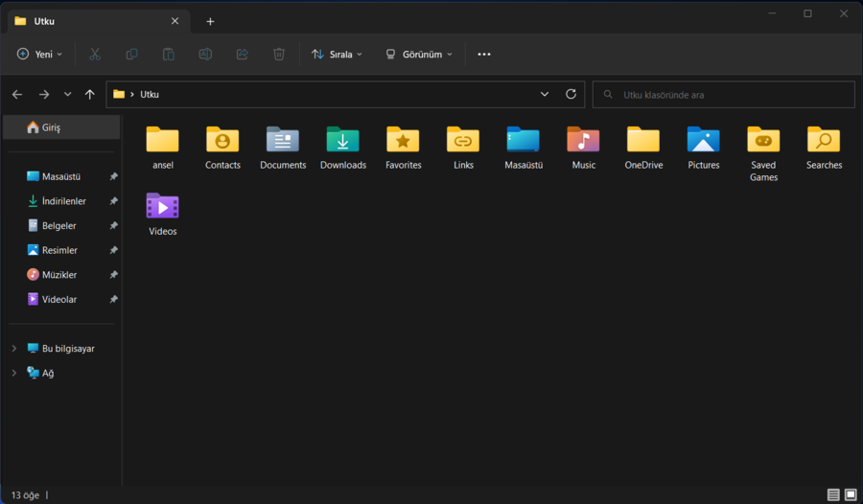Click the Delete trash can icon
Image resolution: width=863 pixels, height=504 pixels.
click(x=279, y=55)
